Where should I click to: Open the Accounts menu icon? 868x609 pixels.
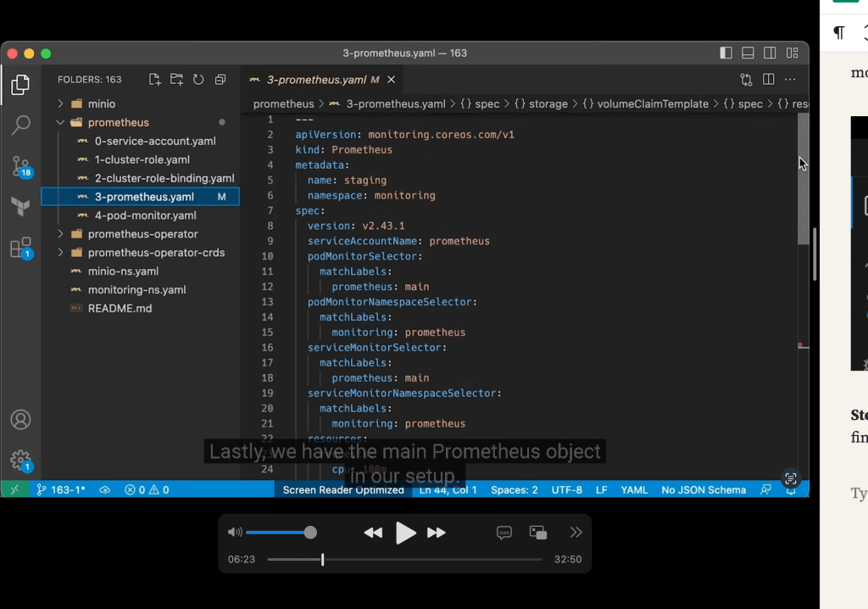coord(20,420)
